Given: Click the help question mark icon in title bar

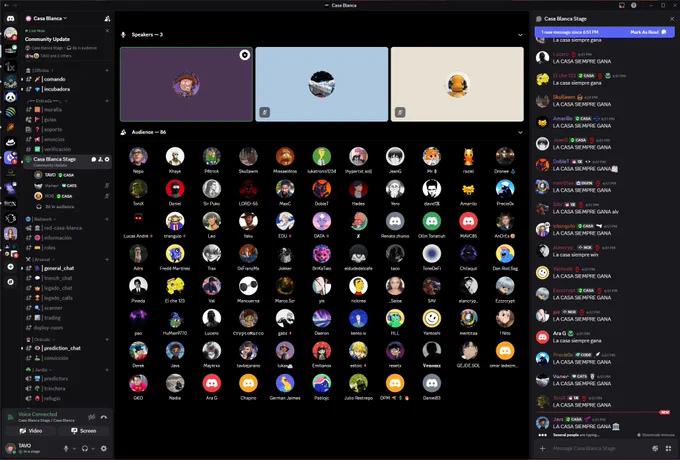Looking at the screenshot, I should tap(634, 5).
